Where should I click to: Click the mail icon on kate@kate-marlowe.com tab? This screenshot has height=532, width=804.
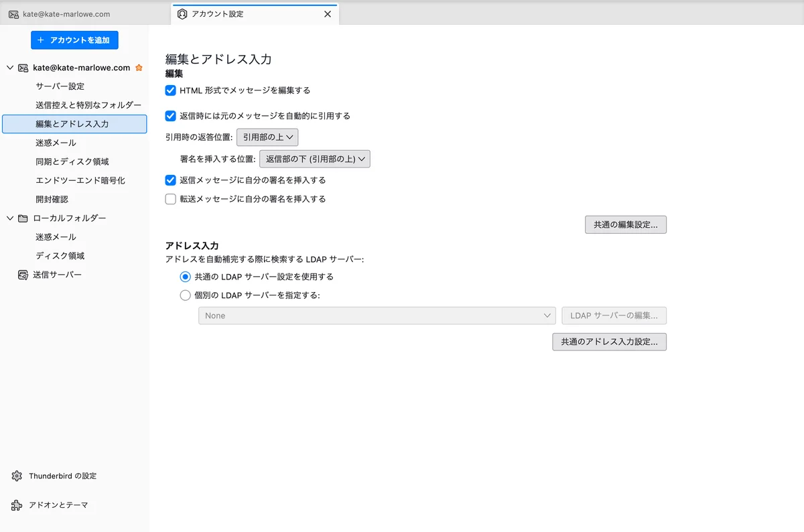(x=13, y=14)
